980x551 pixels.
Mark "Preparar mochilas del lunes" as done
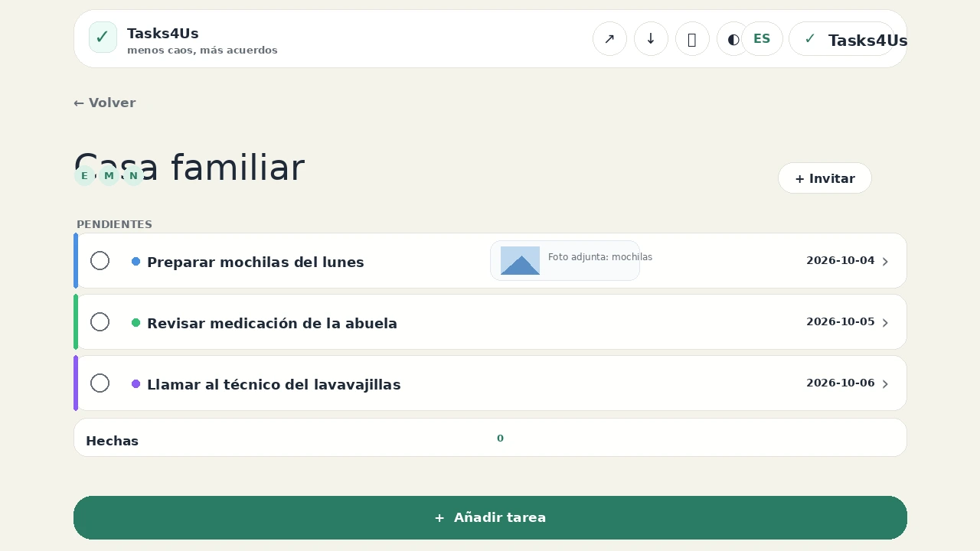[x=100, y=261]
